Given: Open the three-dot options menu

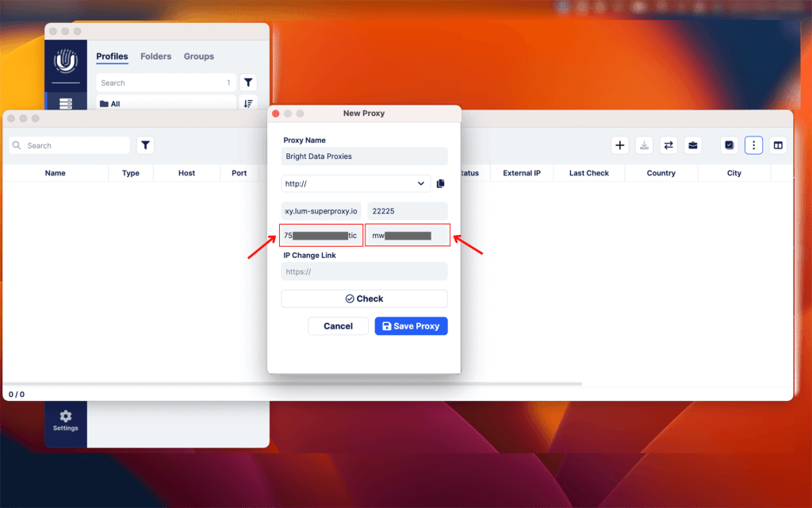Looking at the screenshot, I should [x=753, y=145].
